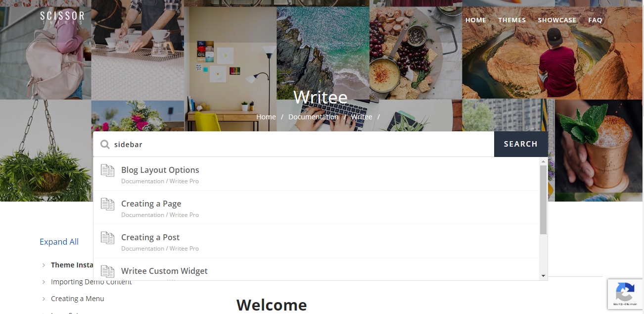Click the document icon beside Writee Custom Widget
Screen dimensions: 644x314
[107, 271]
